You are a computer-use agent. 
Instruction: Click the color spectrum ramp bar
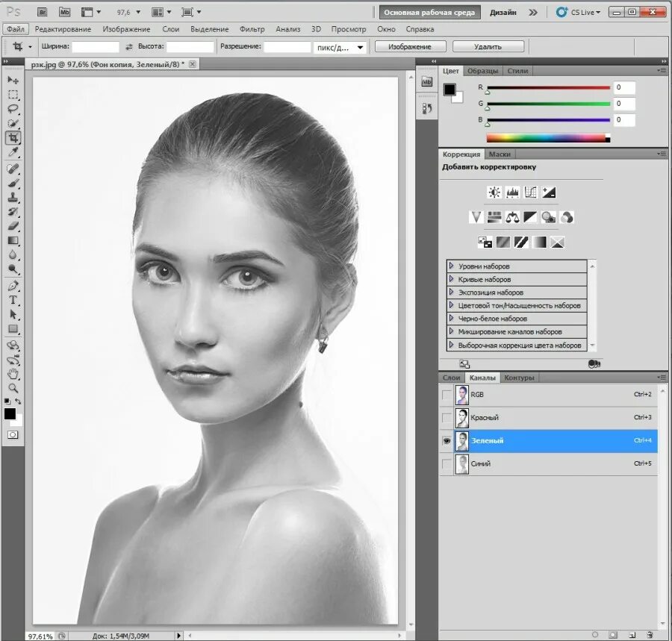coord(547,138)
